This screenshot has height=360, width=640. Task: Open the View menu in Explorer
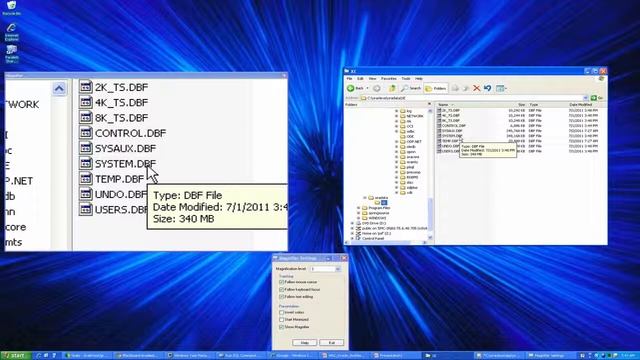373,78
